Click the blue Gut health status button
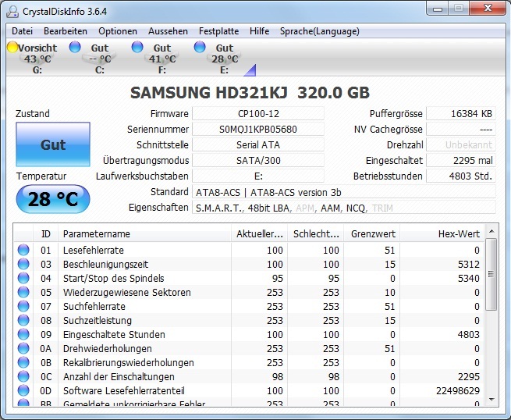Screen dimensions: 511x420 tap(53, 144)
